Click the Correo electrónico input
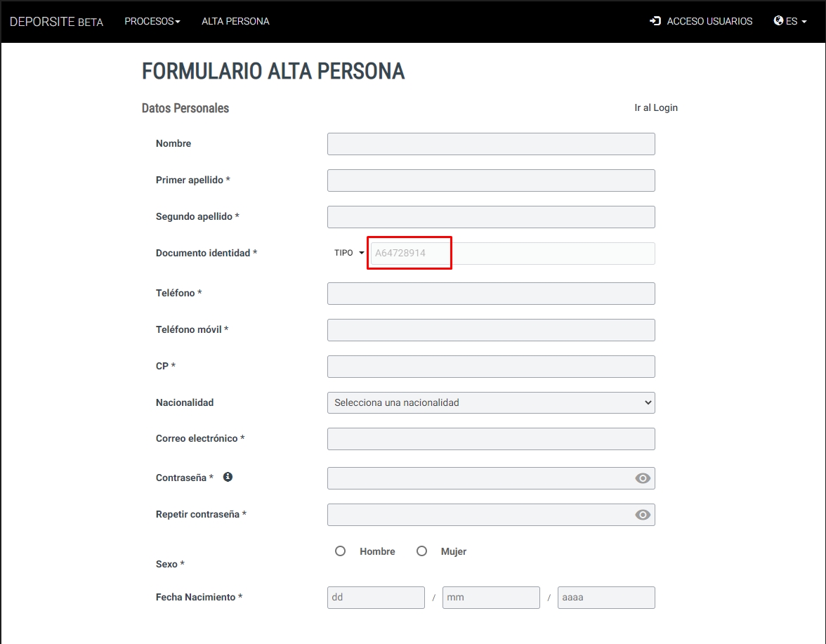The width and height of the screenshot is (826, 644). 491,439
